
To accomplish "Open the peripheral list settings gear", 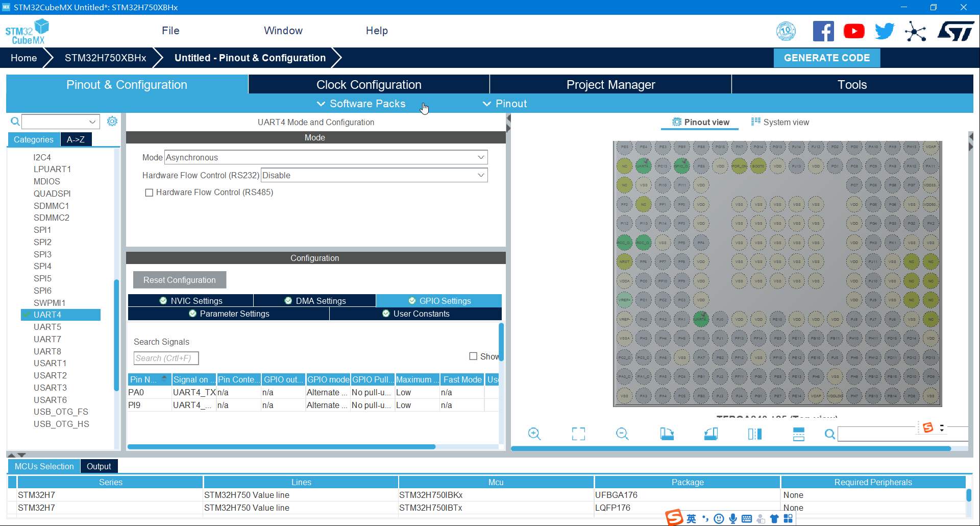I will 112,121.
